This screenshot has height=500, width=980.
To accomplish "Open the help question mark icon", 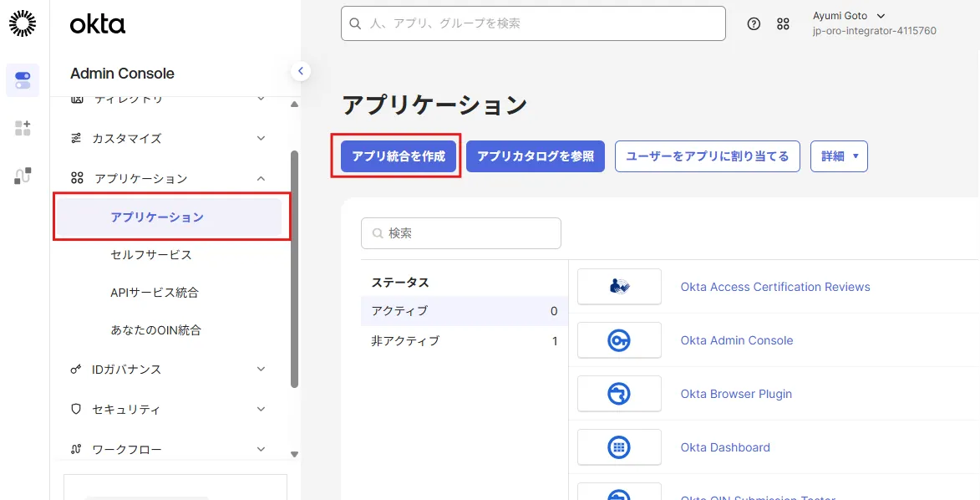I will (x=754, y=23).
